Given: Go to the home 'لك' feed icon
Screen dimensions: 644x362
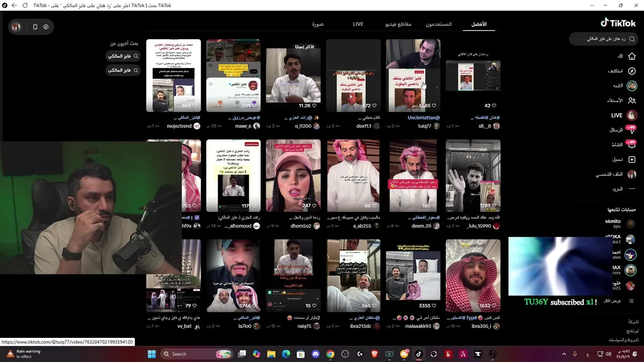Looking at the screenshot, I should point(632,56).
